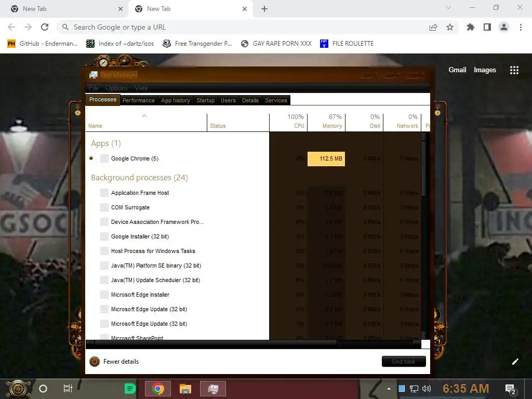The image size is (532, 399).
Task: Open the volume speaker tray icon
Action: pyautogui.click(x=426, y=389)
